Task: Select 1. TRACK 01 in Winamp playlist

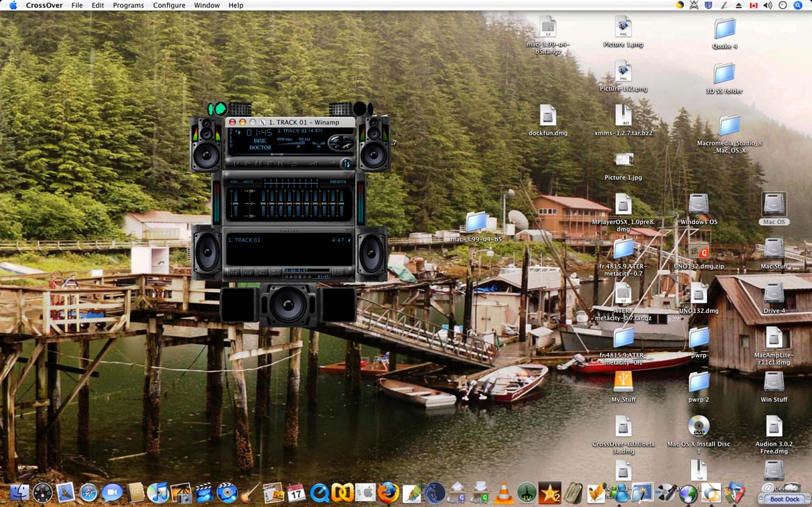Action: (244, 240)
